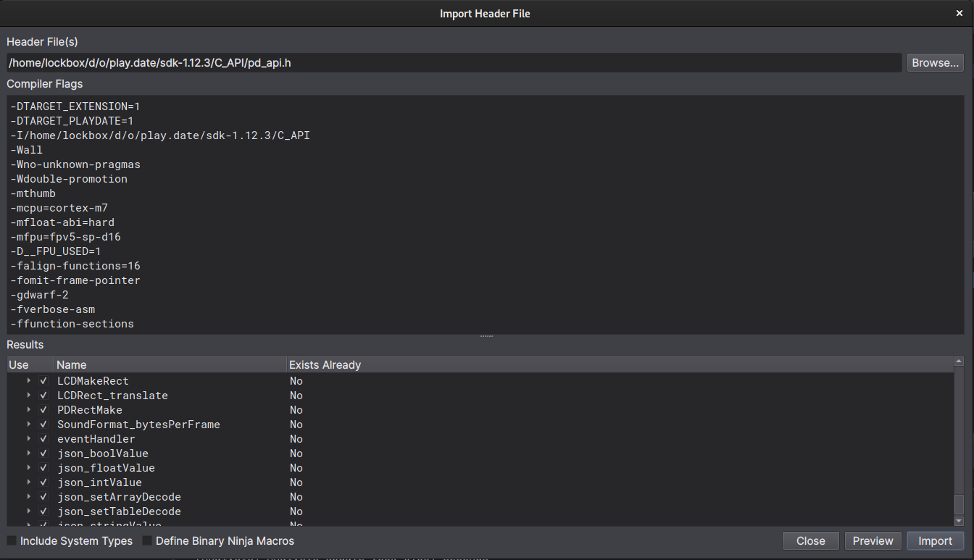
Task: Expand the eventHandler row
Action: 29,439
